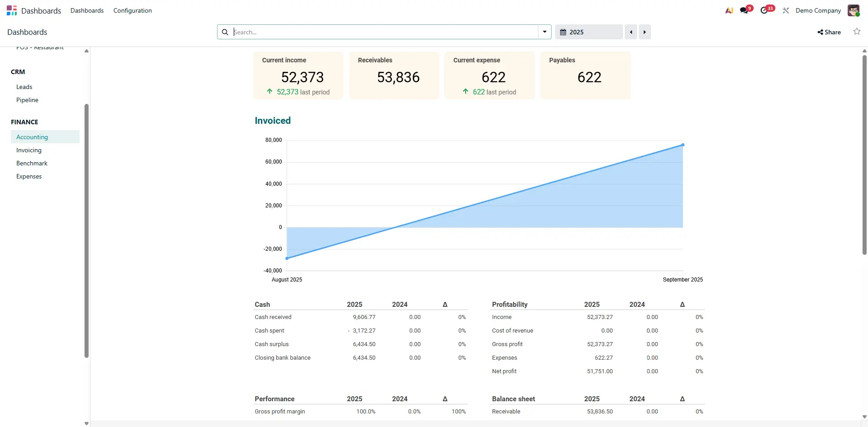Image resolution: width=868 pixels, height=427 pixels.
Task: Click the debug tools wrench icon
Action: coord(786,10)
